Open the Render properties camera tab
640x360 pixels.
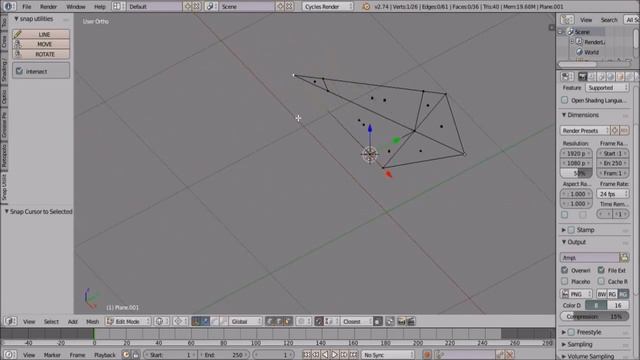tap(582, 77)
